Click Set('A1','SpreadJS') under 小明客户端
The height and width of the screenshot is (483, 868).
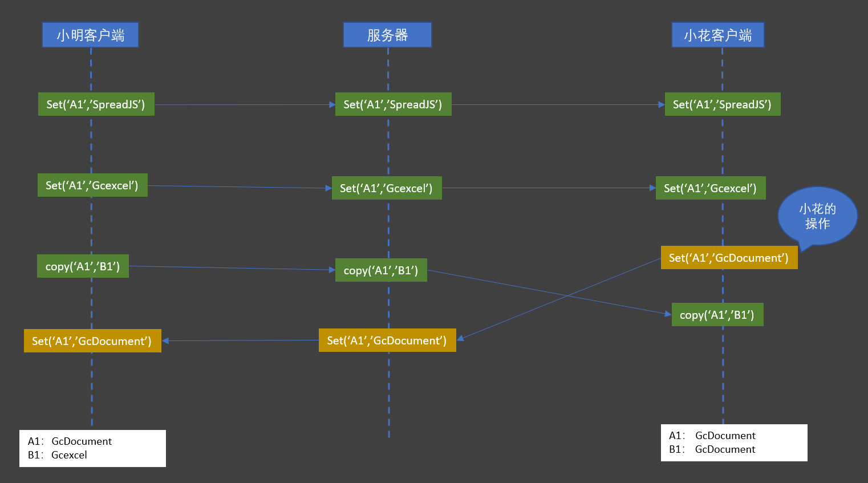pyautogui.click(x=96, y=104)
